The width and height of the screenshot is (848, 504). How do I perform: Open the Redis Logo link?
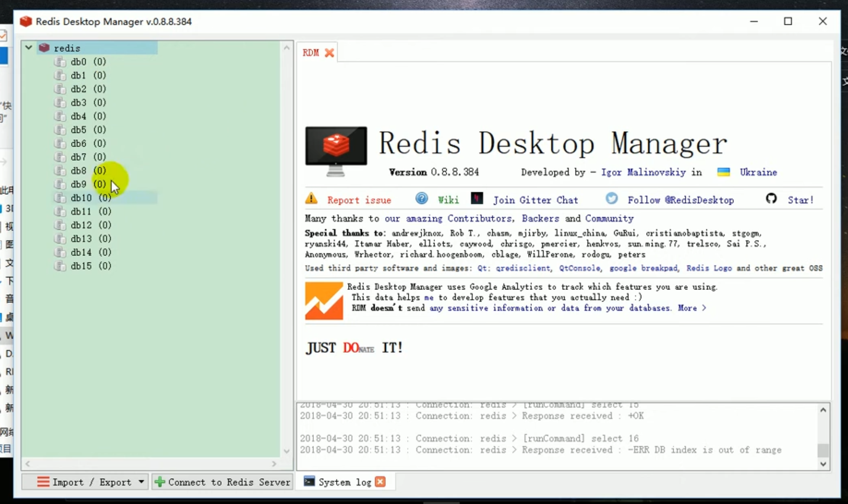pos(709,268)
